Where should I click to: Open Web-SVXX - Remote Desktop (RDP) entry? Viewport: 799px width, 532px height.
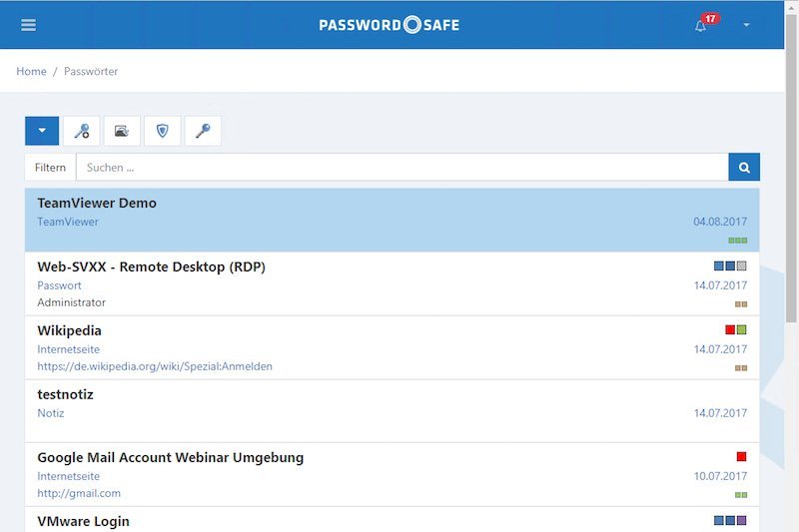point(392,283)
